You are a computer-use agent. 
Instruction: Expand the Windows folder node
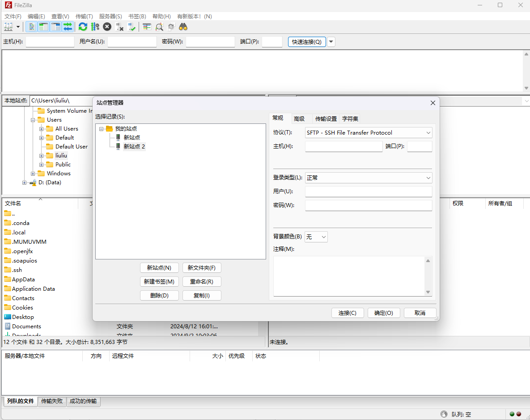33,174
